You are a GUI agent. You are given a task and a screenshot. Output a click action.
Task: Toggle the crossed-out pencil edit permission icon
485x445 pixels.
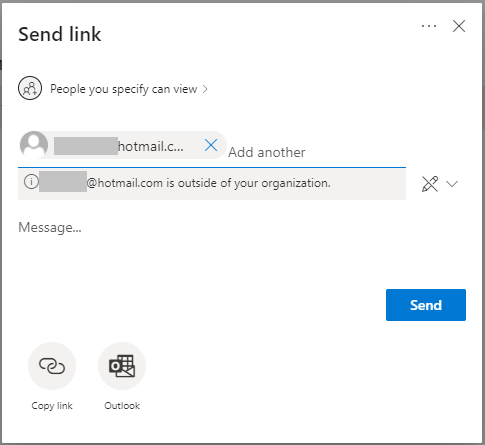point(430,184)
